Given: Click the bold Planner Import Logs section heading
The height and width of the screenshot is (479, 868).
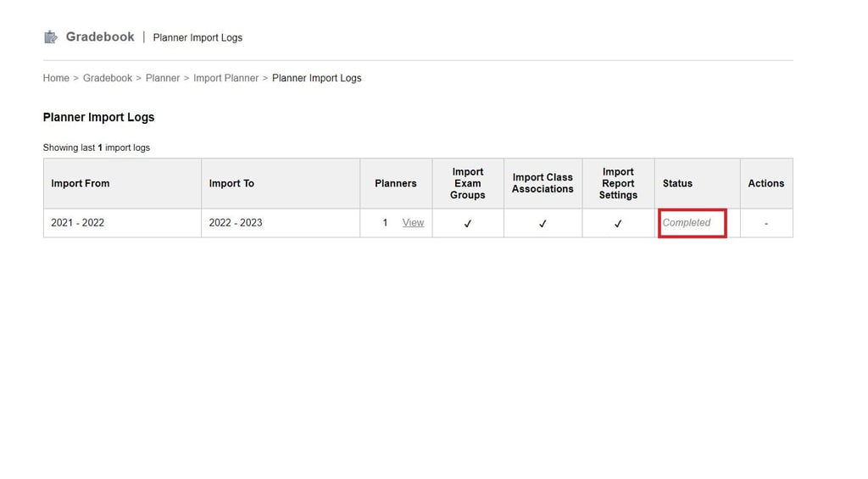Looking at the screenshot, I should pyautogui.click(x=98, y=117).
